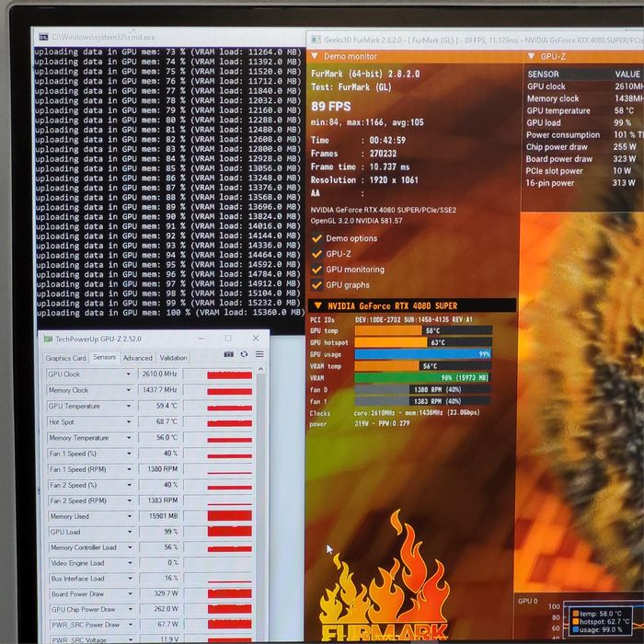The width and height of the screenshot is (644, 644).
Task: Click the "OpenGL 3.2.0 NVIDIA 581.57" text
Action: [x=357, y=221]
